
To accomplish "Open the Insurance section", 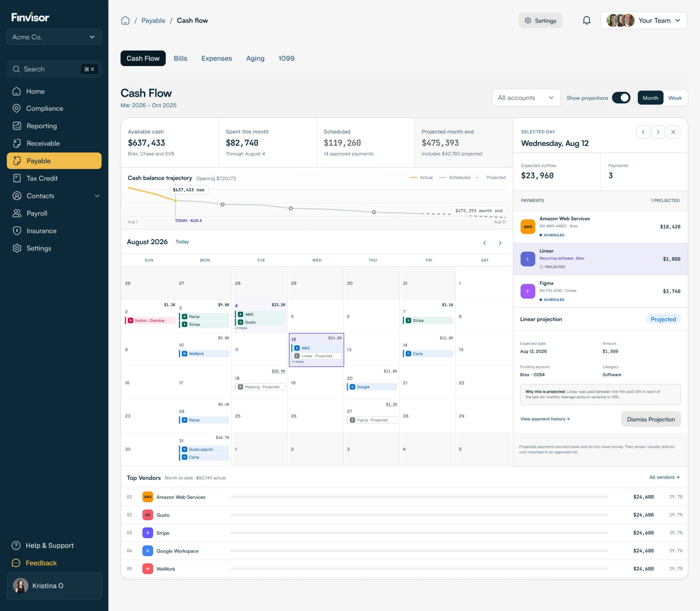I will pyautogui.click(x=54, y=231).
